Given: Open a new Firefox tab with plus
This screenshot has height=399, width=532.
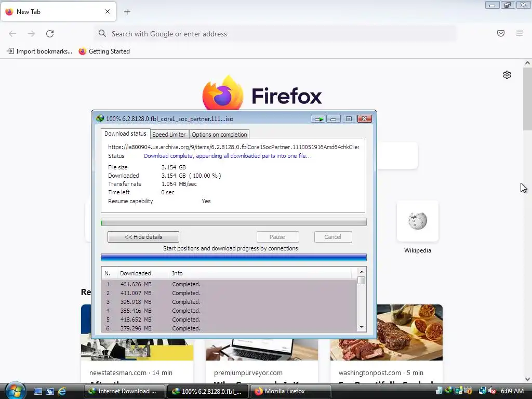Looking at the screenshot, I should coord(127,12).
